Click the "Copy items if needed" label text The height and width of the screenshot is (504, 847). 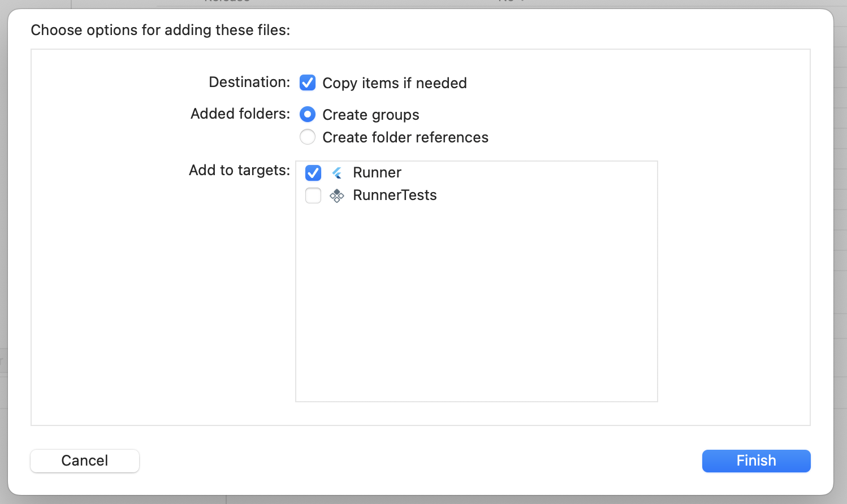(x=395, y=83)
